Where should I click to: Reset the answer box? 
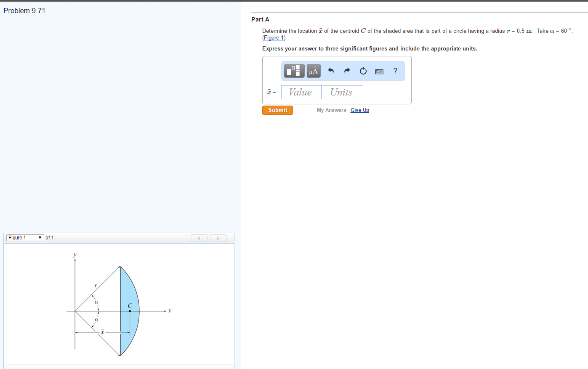point(363,71)
